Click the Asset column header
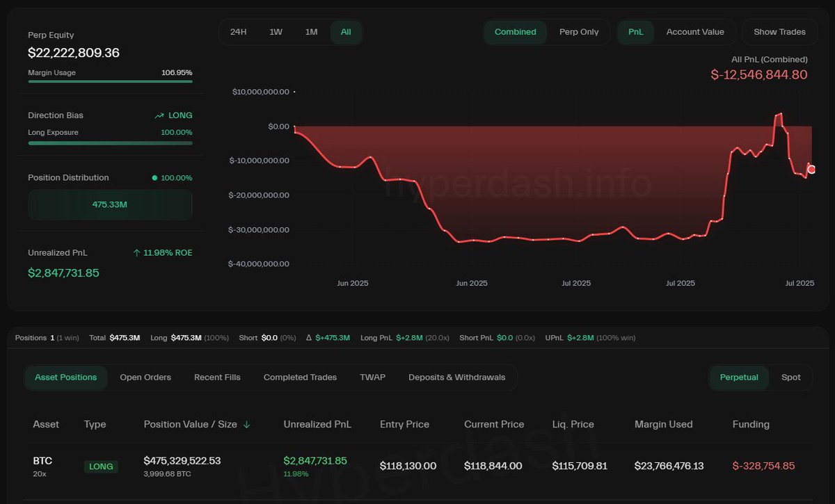The image size is (835, 504). click(x=46, y=424)
